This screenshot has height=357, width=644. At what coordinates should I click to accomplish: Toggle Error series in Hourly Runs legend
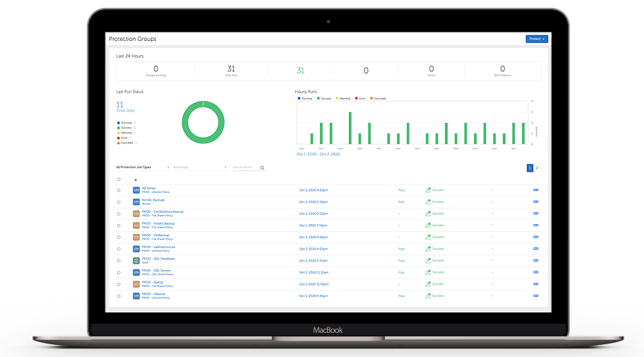coord(360,99)
